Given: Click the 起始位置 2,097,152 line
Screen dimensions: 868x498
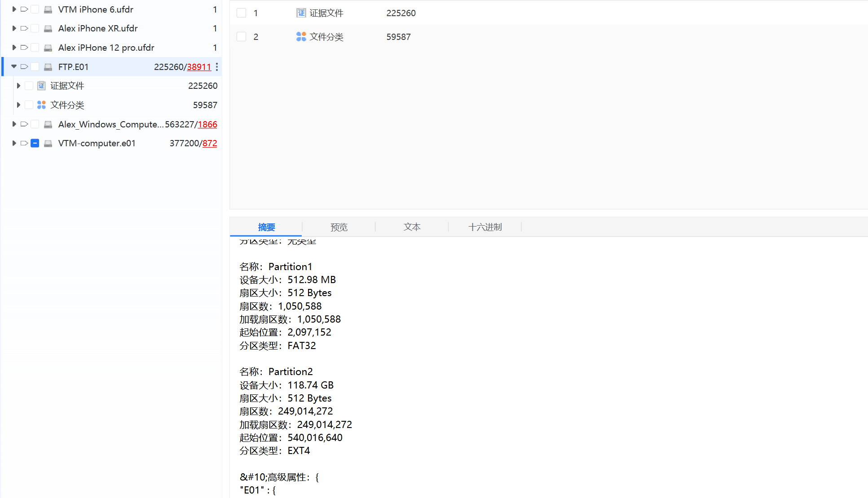Looking at the screenshot, I should pyautogui.click(x=286, y=332).
